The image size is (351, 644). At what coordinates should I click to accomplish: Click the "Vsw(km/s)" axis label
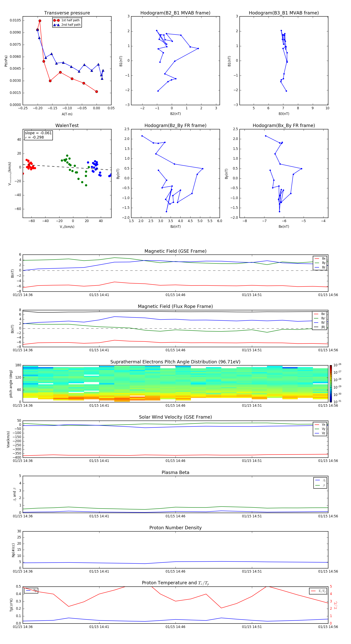pyautogui.click(x=8, y=439)
